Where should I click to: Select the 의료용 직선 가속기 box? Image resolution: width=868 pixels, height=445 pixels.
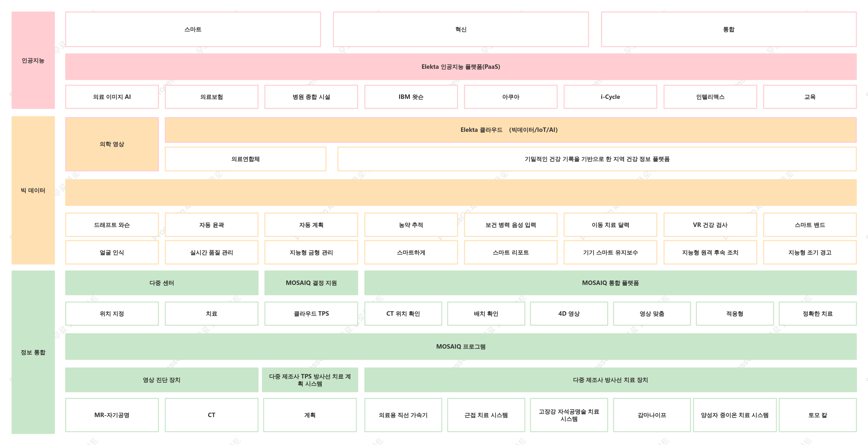click(x=403, y=415)
